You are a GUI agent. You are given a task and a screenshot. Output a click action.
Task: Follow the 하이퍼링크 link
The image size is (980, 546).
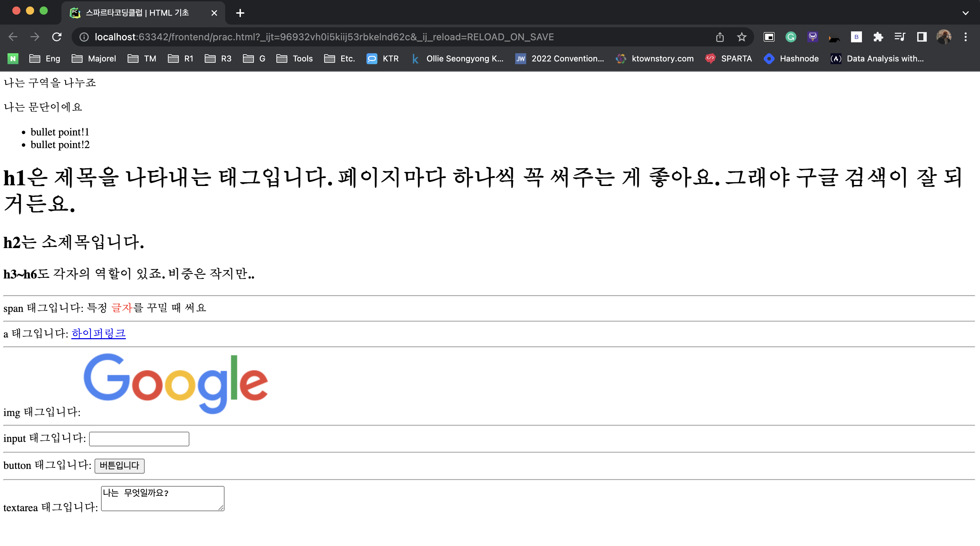(99, 333)
